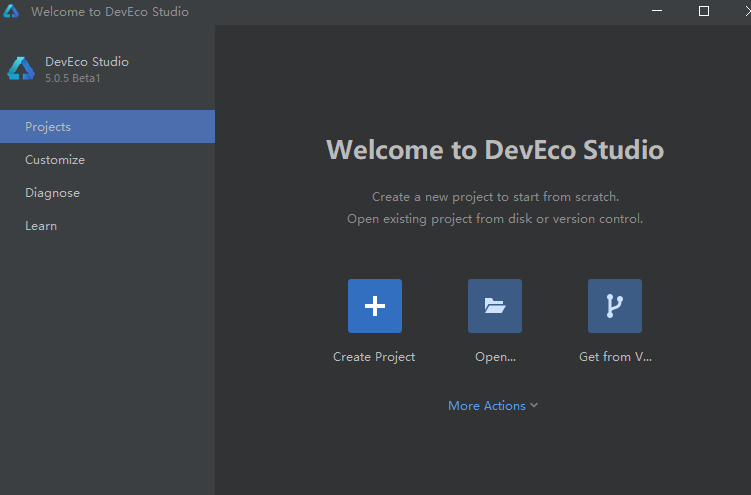Screen dimensions: 751x495
Task: Click the Open folder icon
Action: (x=495, y=306)
